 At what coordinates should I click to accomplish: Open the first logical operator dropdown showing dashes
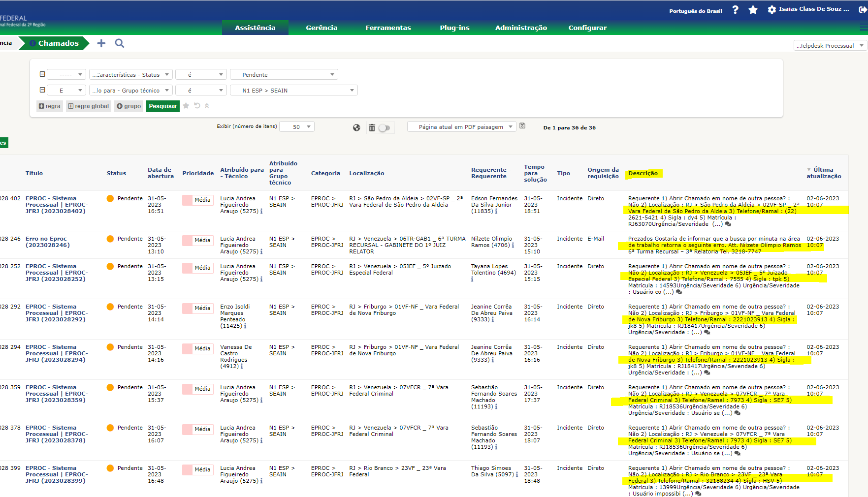[66, 75]
